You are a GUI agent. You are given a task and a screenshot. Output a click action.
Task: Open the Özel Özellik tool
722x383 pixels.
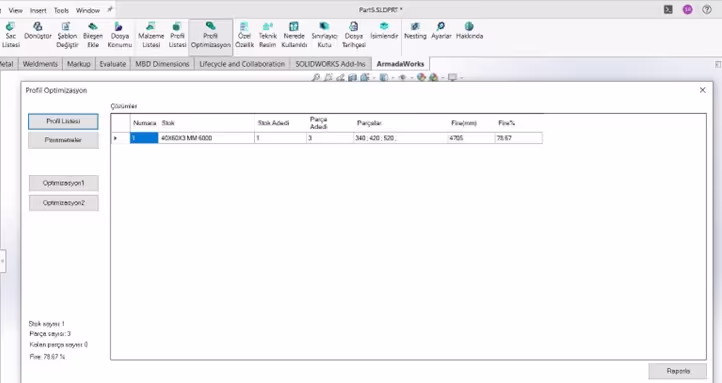245,35
